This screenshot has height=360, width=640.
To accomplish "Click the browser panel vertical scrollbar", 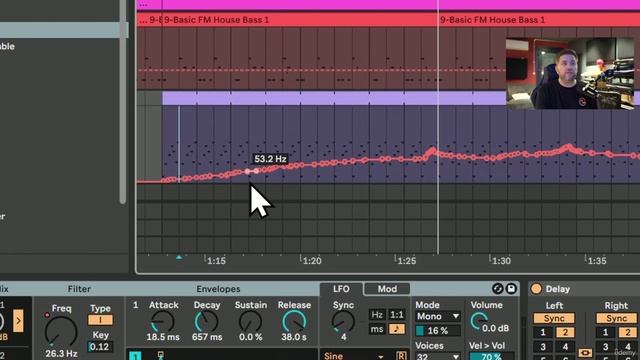I will coord(122,102).
